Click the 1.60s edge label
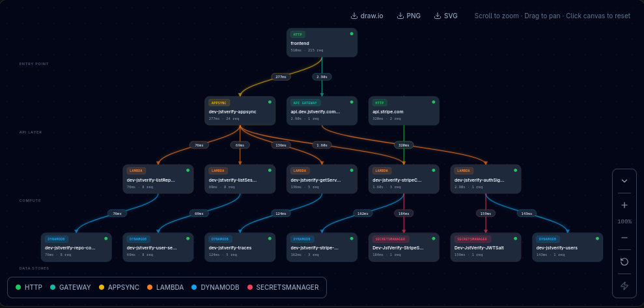644x308 pixels. (x=322, y=145)
